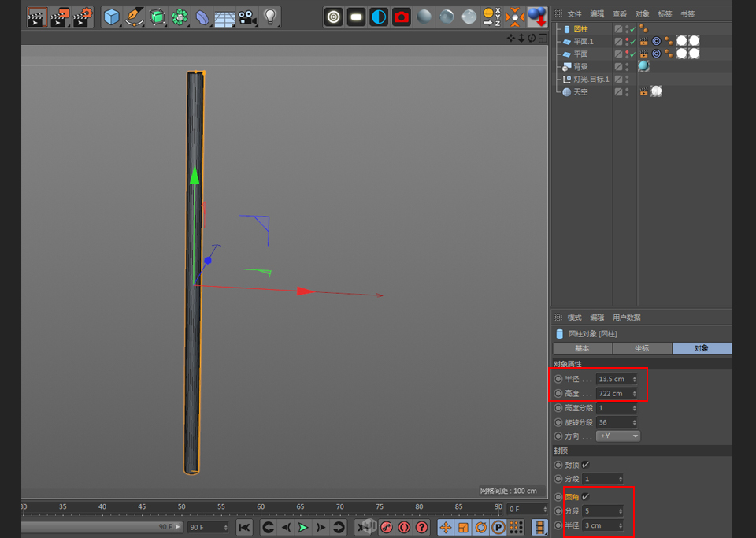Toggle editor visibility dot for 平面.1

[x=628, y=39]
